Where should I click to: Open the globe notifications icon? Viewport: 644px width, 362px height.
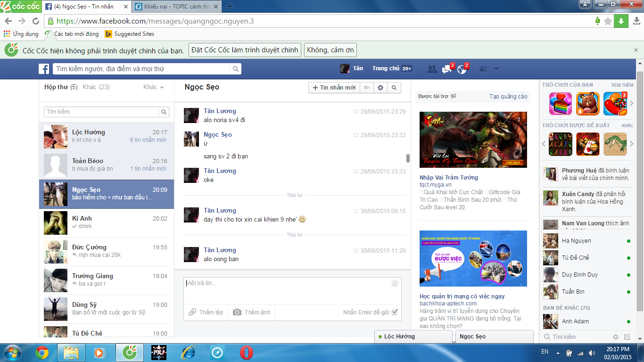(462, 69)
